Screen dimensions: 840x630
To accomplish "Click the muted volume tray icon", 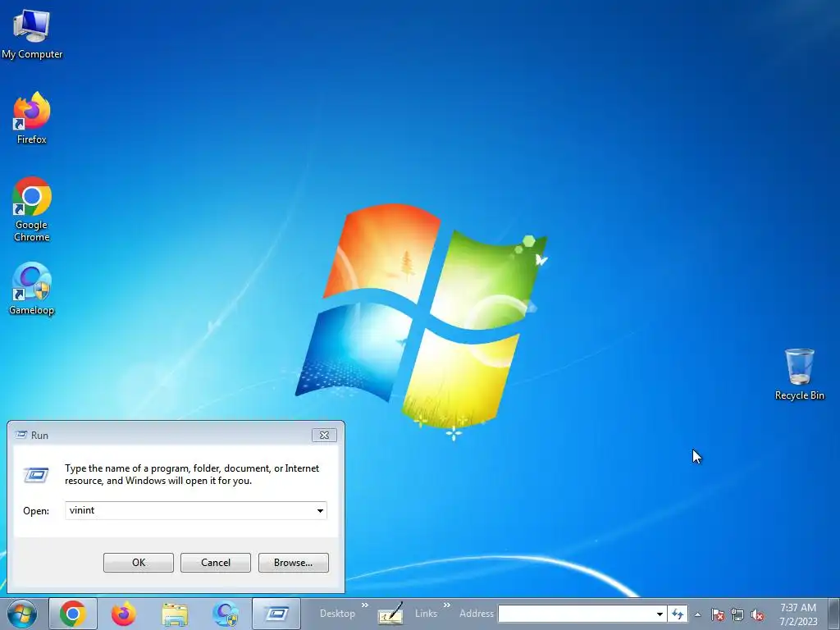I will click(x=757, y=614).
